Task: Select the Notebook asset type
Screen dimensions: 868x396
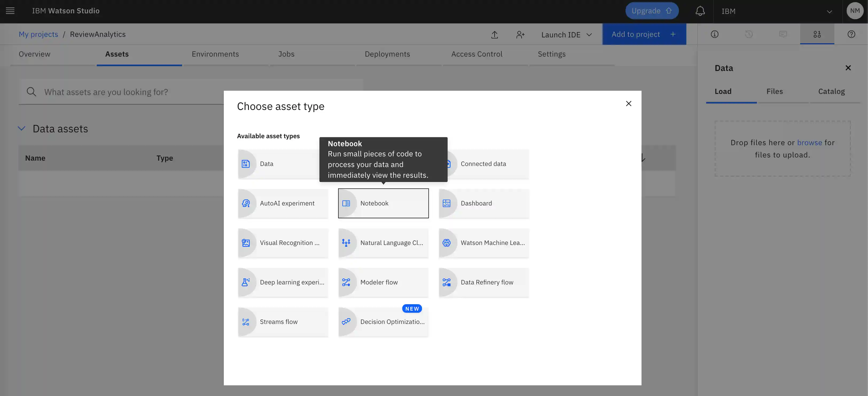Action: point(383,203)
